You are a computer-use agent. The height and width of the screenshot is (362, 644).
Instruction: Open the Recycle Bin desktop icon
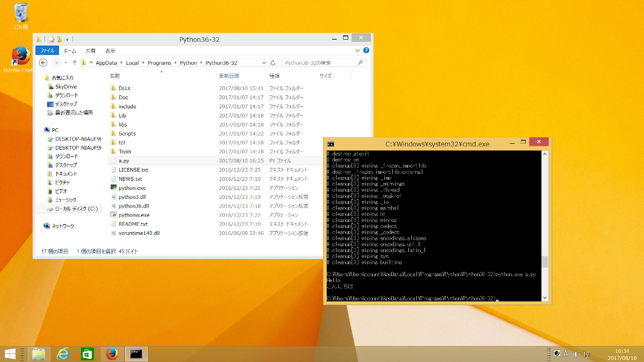coord(21,15)
